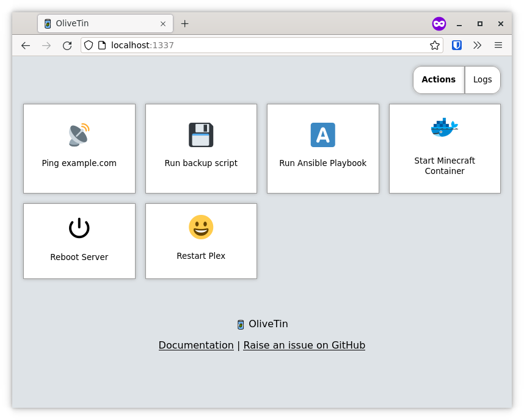Select the Actions tab
The image size is (524, 420).
tap(438, 79)
